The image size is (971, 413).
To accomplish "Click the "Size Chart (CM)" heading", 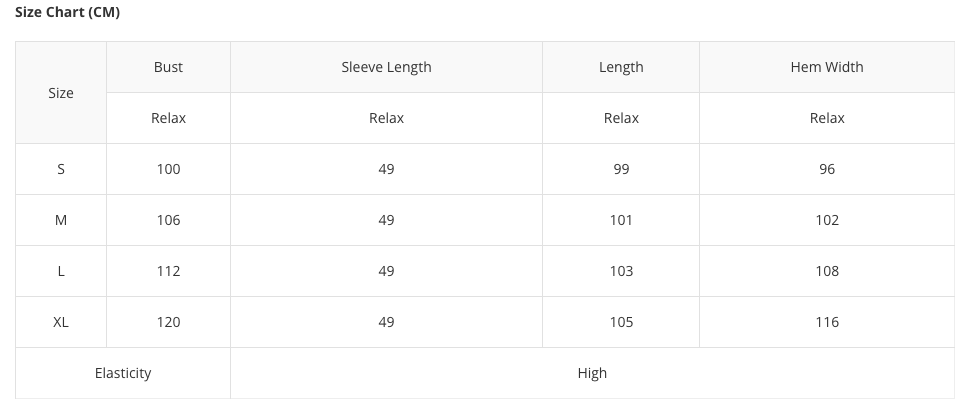I will (67, 12).
